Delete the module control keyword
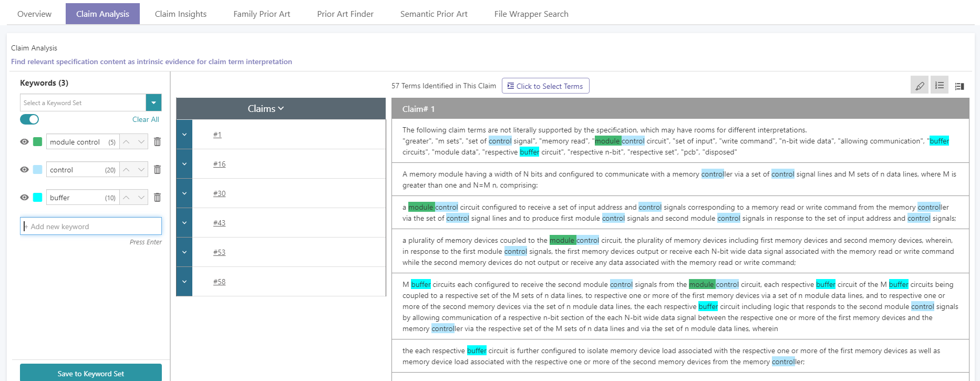This screenshot has width=980, height=381. point(157,142)
